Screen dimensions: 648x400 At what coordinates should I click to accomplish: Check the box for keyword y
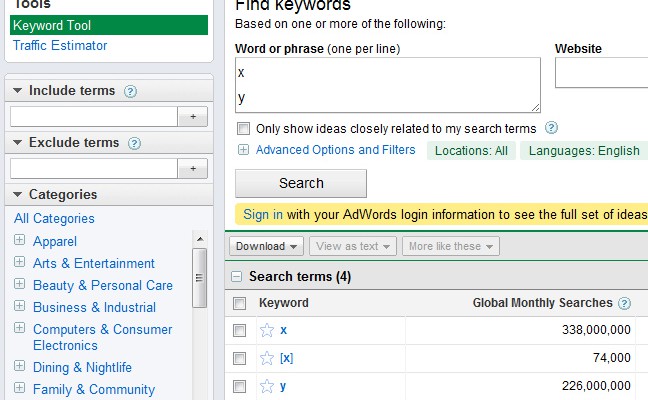[x=239, y=386]
